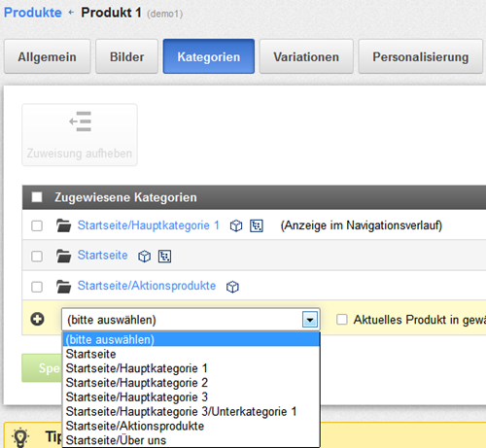
Task: Select highlighted (bitte auswählen) list option
Action: pyautogui.click(x=191, y=339)
